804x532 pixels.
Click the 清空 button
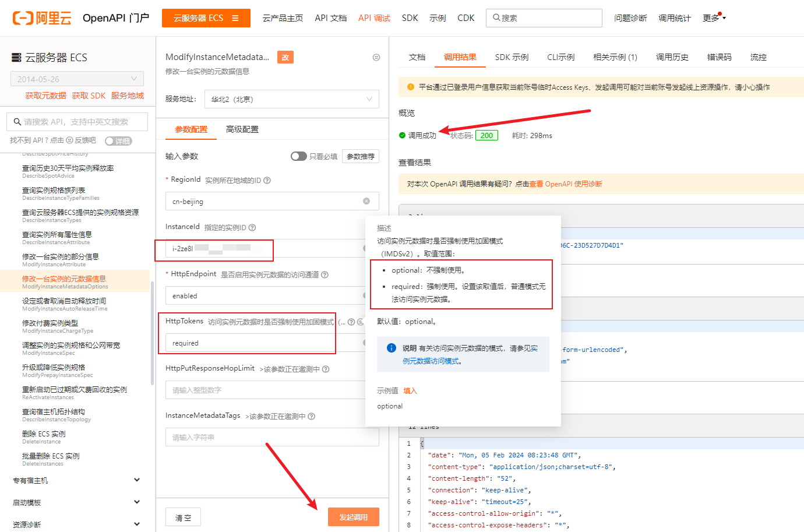(184, 517)
